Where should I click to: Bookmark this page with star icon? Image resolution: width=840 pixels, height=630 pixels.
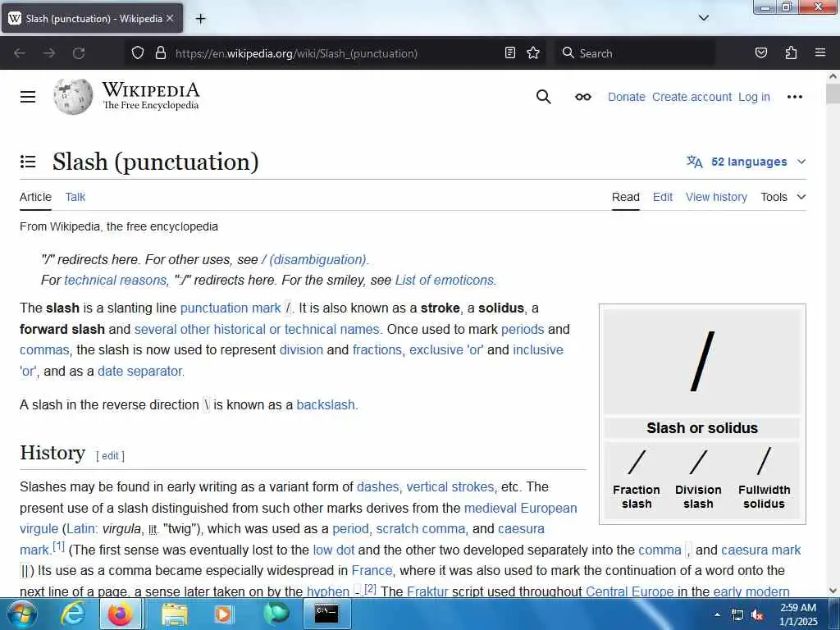point(533,53)
